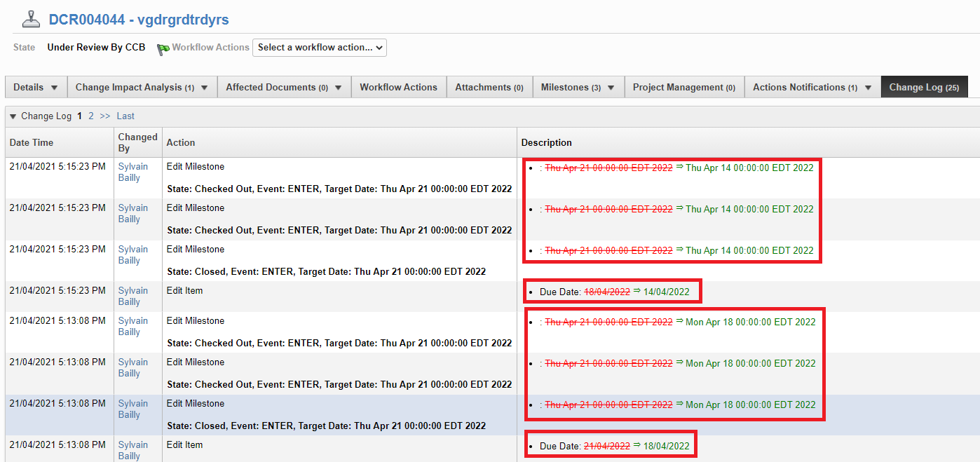This screenshot has width=980, height=462.
Task: Expand the Details tab dropdown arrow
Action: 55,87
